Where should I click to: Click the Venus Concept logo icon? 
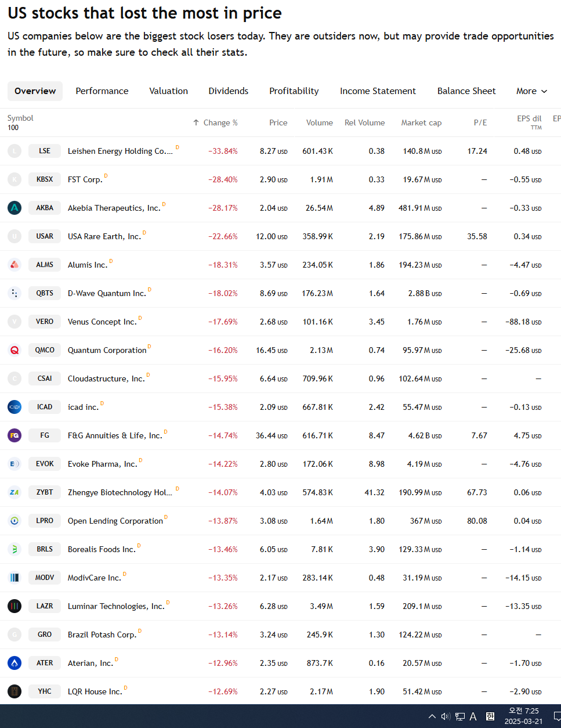click(x=15, y=322)
